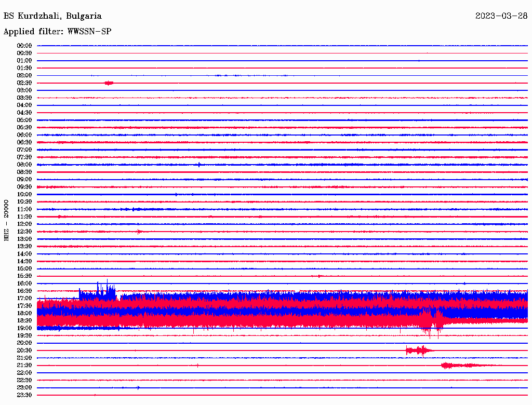
Task: Select the 09:00 time label
Action: pos(24,180)
